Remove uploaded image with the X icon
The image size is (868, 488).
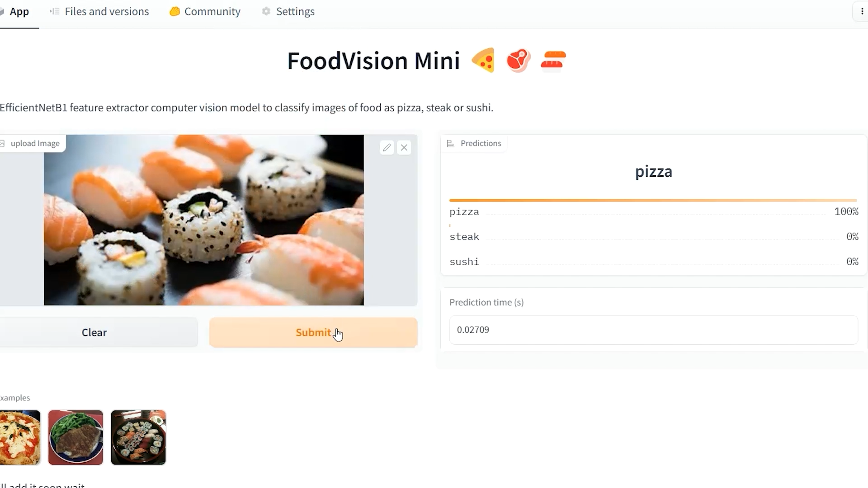(x=404, y=148)
